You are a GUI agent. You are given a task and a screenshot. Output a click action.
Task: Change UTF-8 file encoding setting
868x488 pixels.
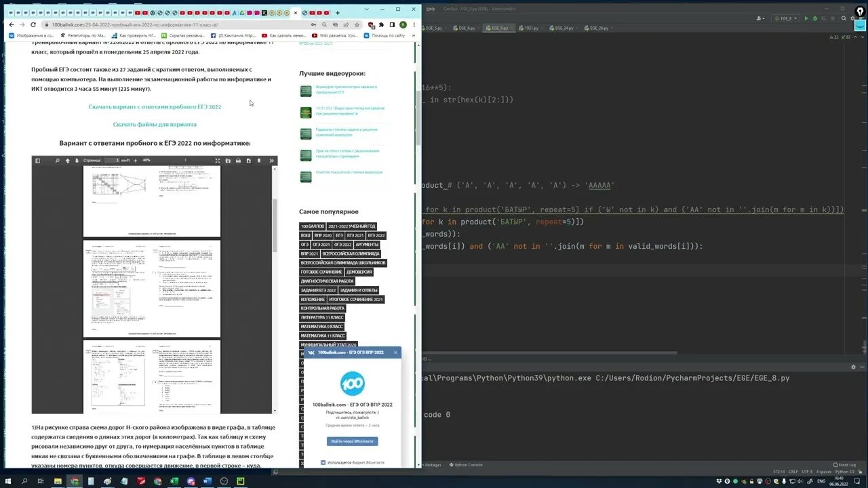click(807, 472)
